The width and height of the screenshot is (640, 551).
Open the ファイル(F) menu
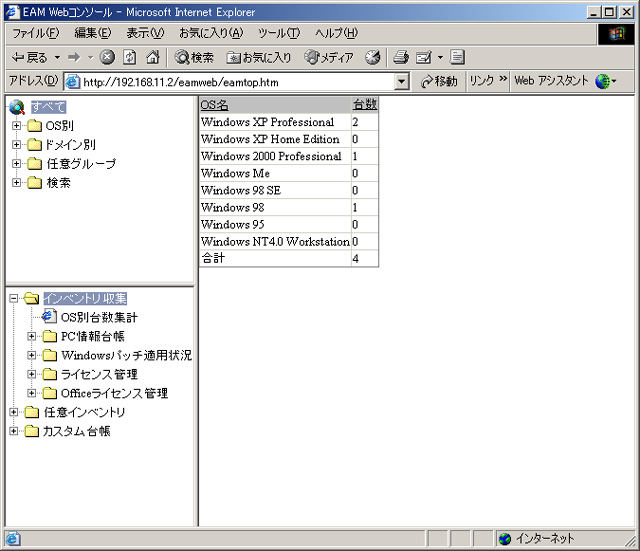coord(35,33)
